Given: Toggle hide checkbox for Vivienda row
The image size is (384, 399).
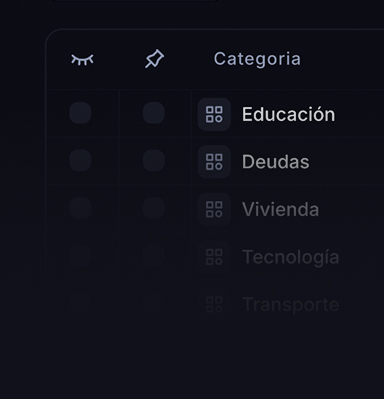Looking at the screenshot, I should [x=80, y=208].
